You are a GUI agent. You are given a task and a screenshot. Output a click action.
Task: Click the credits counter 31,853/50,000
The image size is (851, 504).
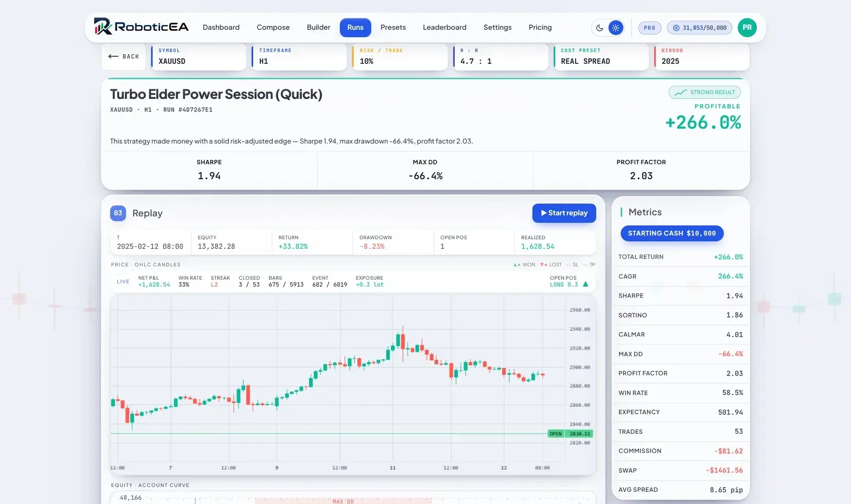click(x=699, y=28)
